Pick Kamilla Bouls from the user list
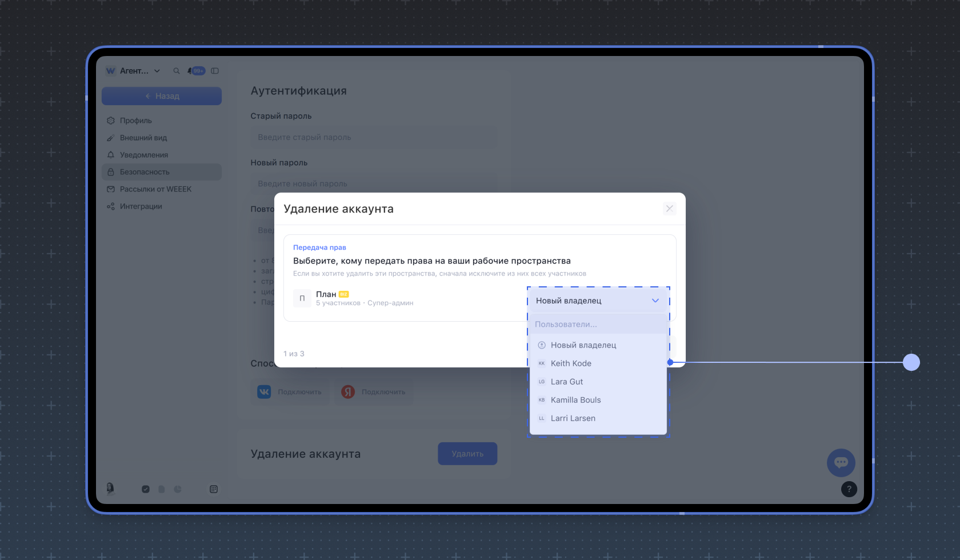This screenshot has width=960, height=560. (x=575, y=400)
